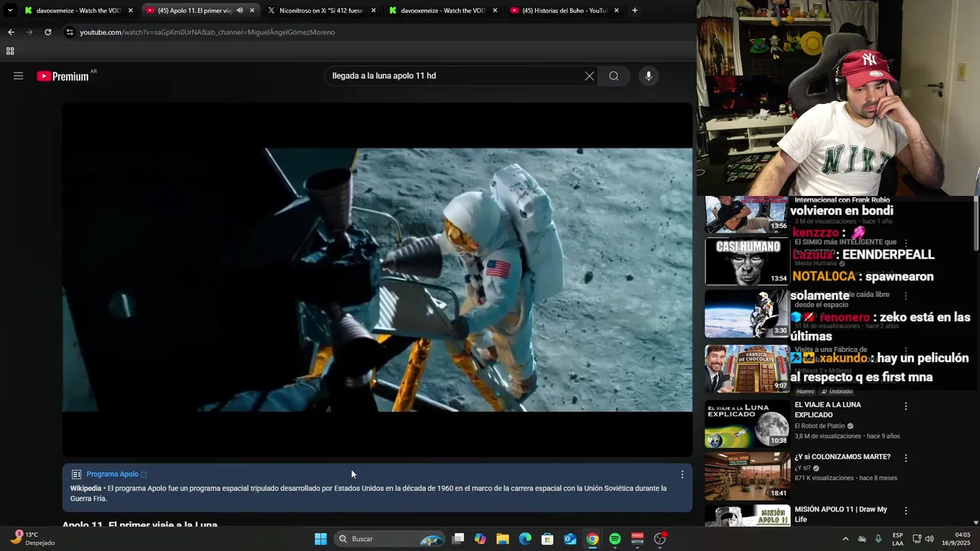
Task: Open EL VIAJE A LA LUNA EXPLICADO title
Action: (828, 409)
